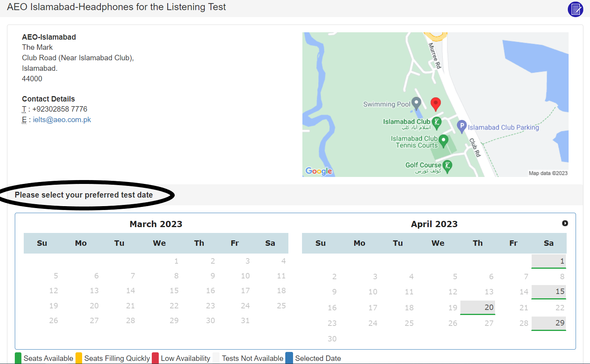This screenshot has height=364, width=590.
Task: Pick April 15 as the test date
Action: tap(549, 292)
